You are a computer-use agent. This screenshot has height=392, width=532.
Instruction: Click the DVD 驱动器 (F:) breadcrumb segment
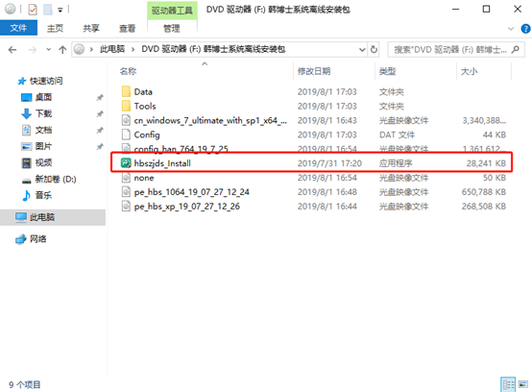coord(213,49)
